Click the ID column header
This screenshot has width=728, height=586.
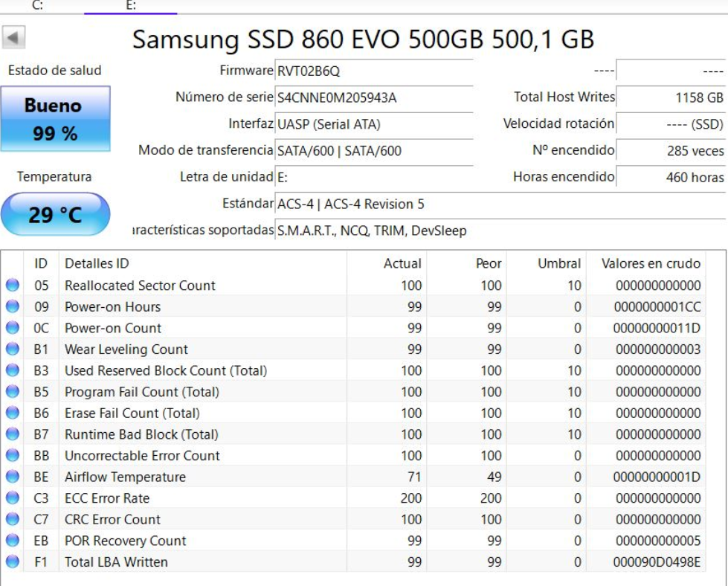pos(41,263)
